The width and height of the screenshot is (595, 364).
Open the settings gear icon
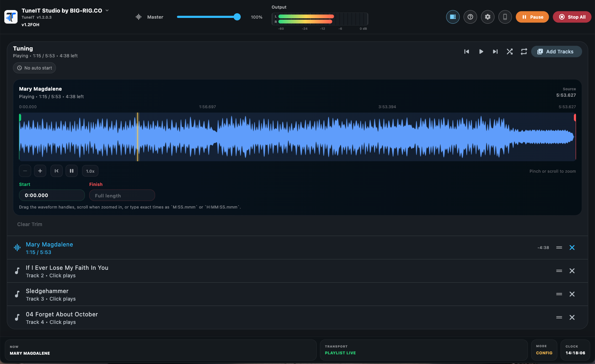click(488, 17)
